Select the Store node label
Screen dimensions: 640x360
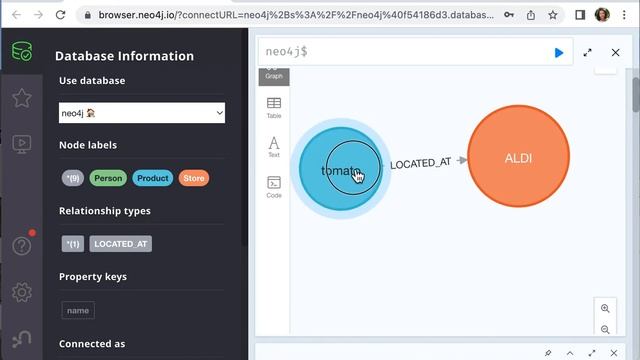[x=194, y=178]
